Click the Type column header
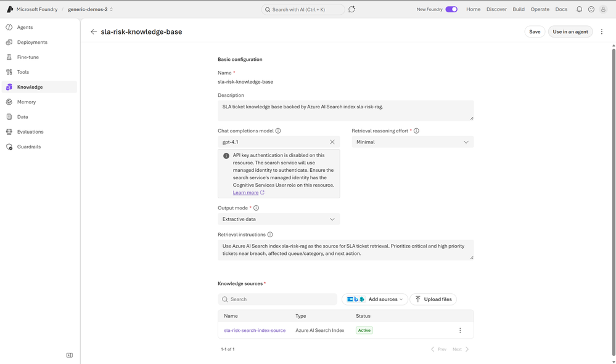Viewport: 616px width, 364px height. (300, 316)
